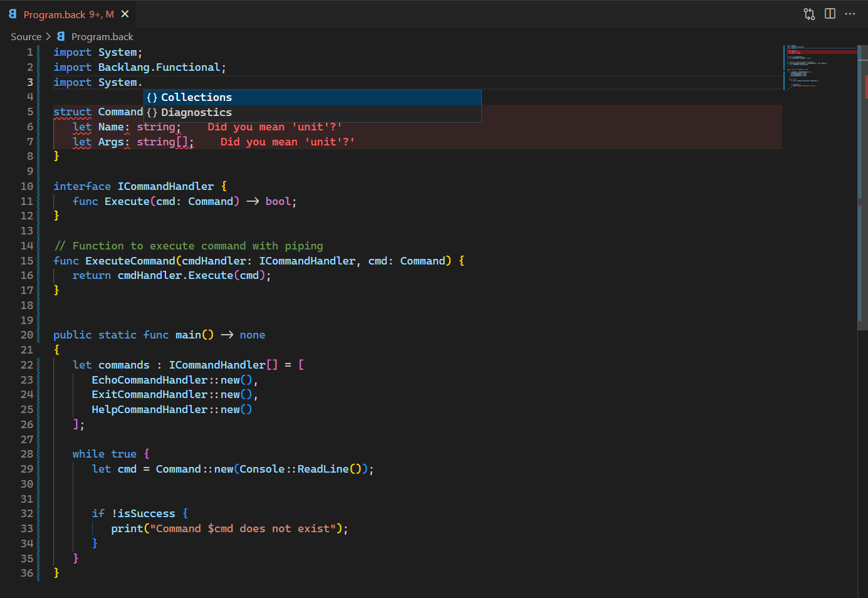
Task: Click the Split Editor icon
Action: pyautogui.click(x=830, y=14)
